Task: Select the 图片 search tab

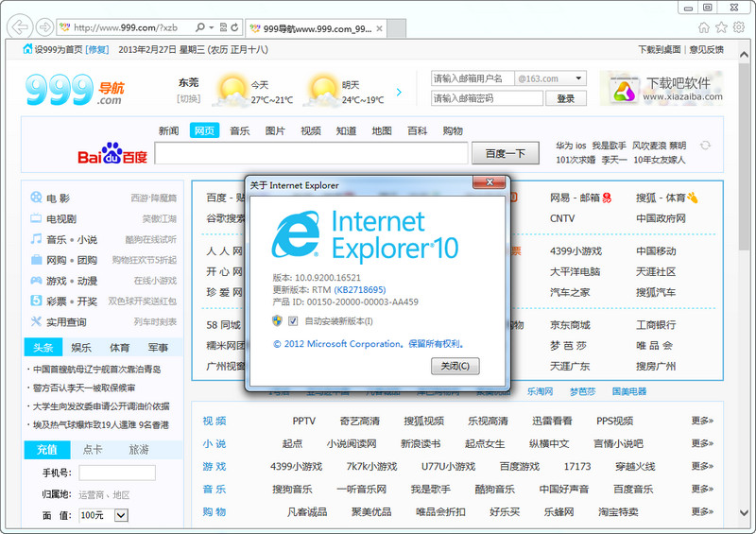Action: 275,130
